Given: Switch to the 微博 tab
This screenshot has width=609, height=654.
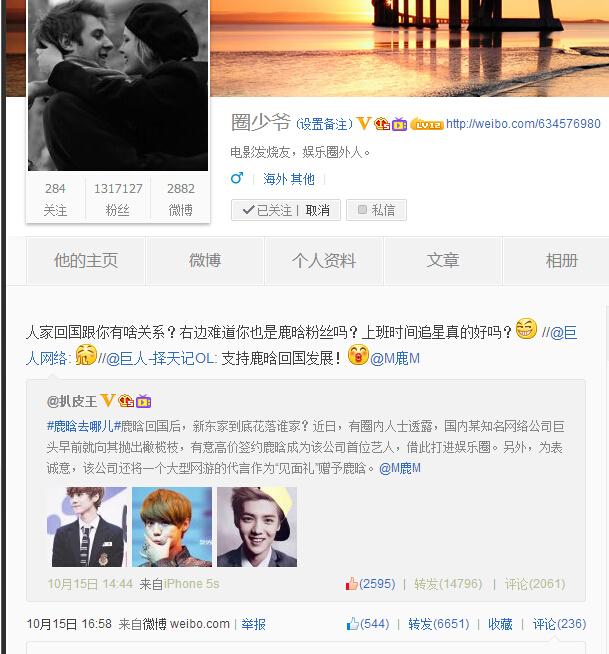Looking at the screenshot, I should tap(205, 261).
